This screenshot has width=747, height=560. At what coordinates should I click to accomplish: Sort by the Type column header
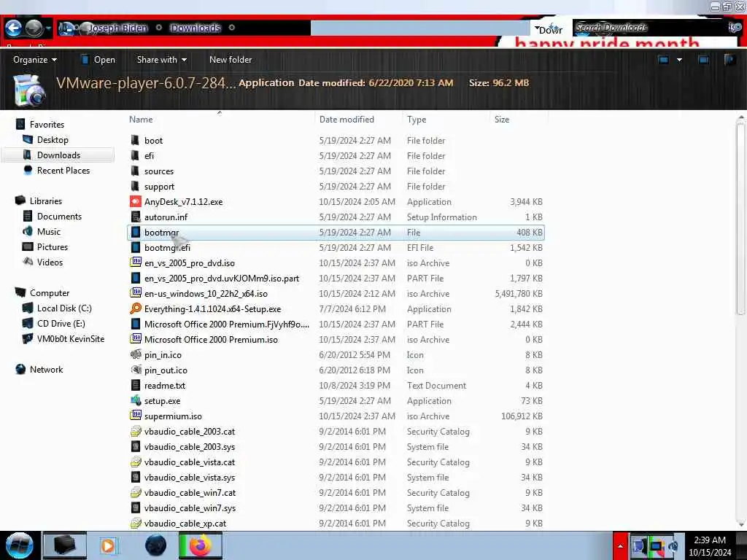point(417,120)
